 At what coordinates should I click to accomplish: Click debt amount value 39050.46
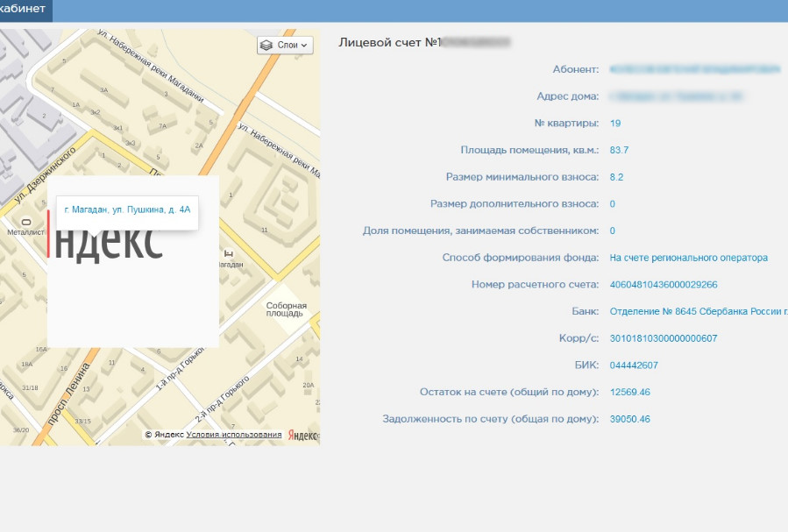tap(629, 419)
